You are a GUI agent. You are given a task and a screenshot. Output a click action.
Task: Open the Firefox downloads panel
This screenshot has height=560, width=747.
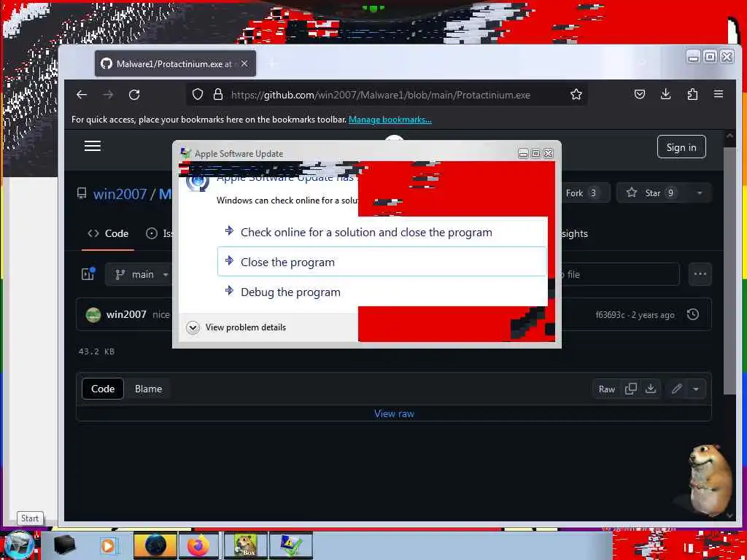pos(665,94)
